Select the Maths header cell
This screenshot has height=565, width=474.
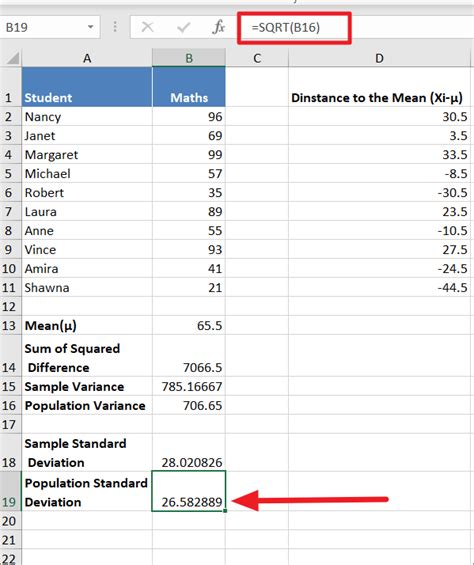pos(189,87)
